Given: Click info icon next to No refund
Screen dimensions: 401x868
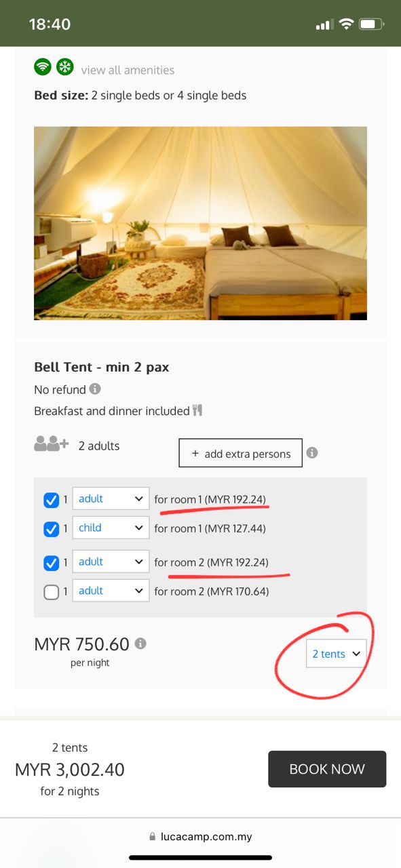Looking at the screenshot, I should pos(96,389).
